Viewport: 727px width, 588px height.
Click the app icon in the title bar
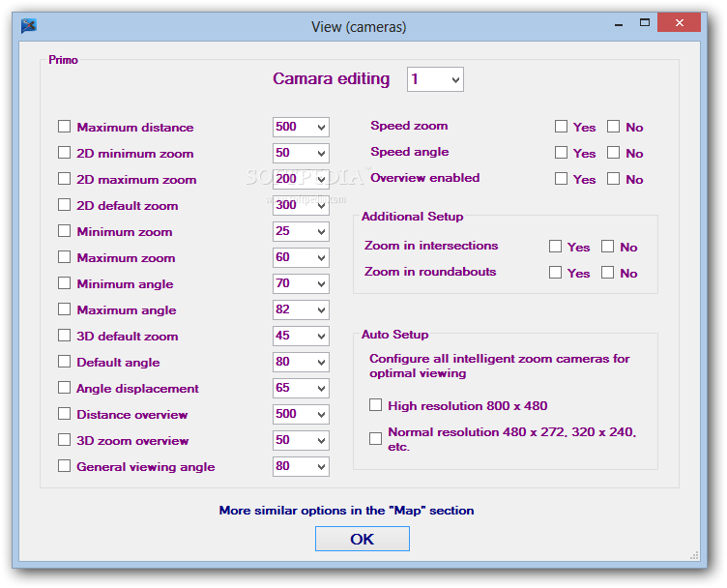(29, 25)
